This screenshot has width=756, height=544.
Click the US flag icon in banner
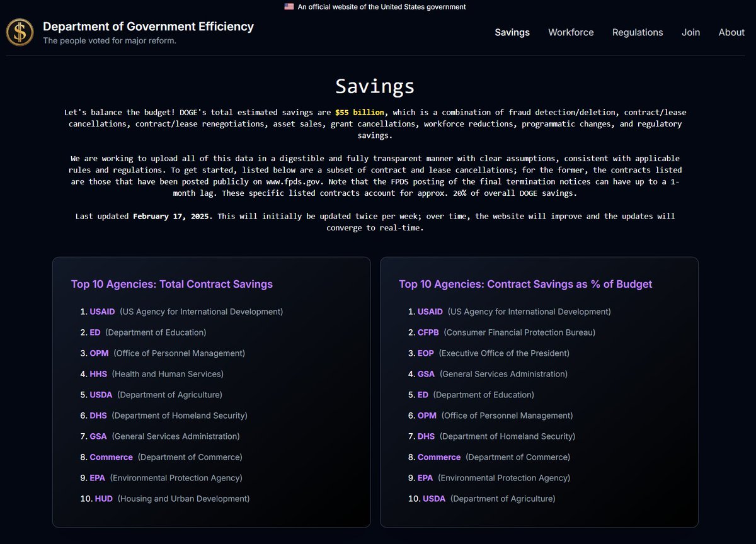click(289, 7)
